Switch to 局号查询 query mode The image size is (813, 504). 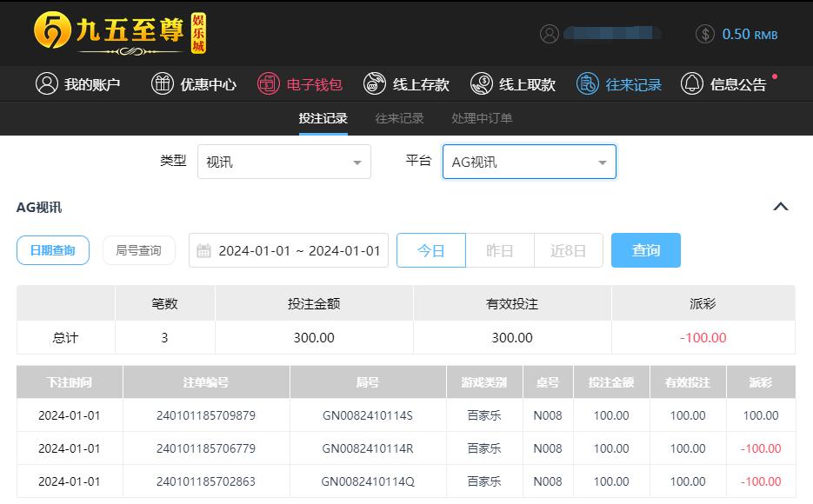click(139, 250)
